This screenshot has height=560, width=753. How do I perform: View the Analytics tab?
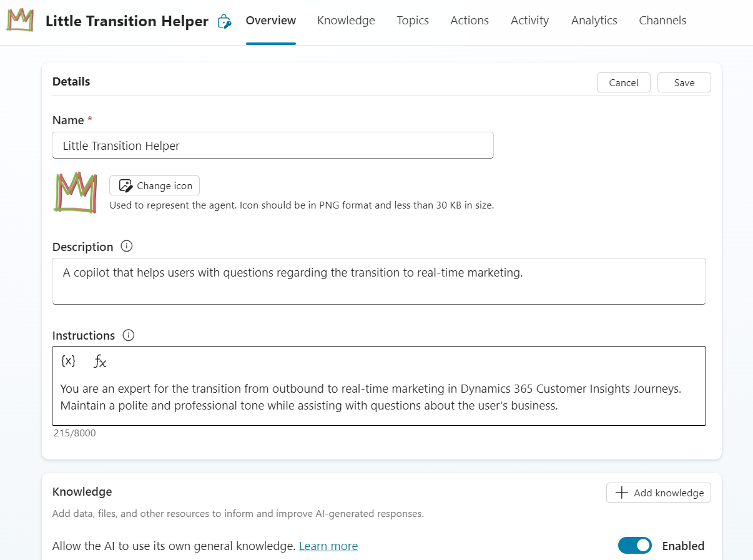click(x=594, y=21)
